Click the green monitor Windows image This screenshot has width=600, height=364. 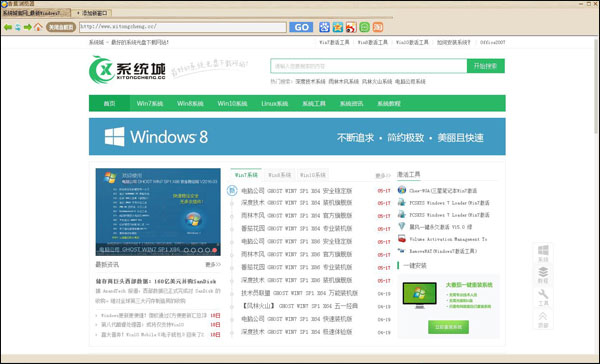420,295
